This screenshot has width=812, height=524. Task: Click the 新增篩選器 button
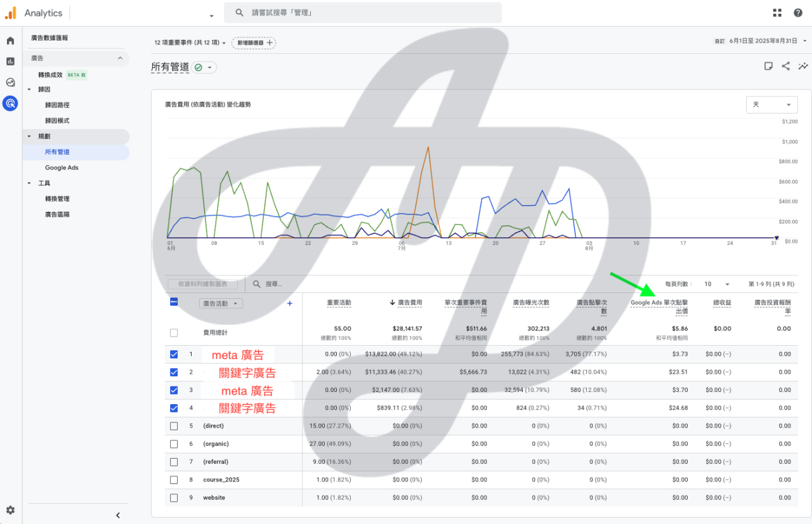pos(254,43)
